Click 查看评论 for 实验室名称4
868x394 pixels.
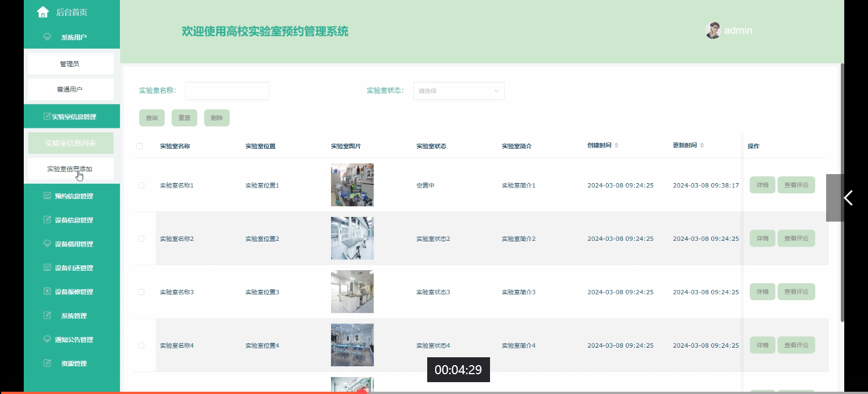coord(796,345)
